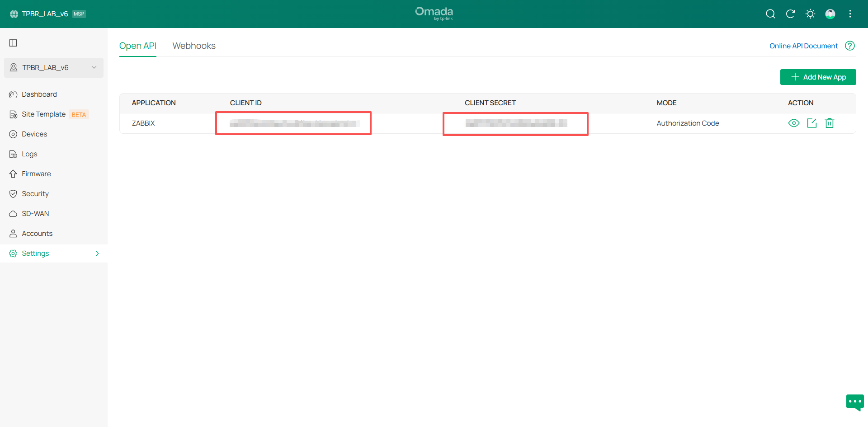
Task: Switch to the Webhooks tab
Action: (194, 46)
